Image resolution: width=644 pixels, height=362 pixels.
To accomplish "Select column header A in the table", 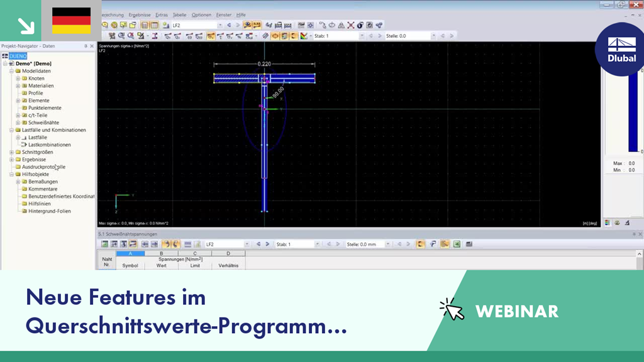I will [130, 254].
